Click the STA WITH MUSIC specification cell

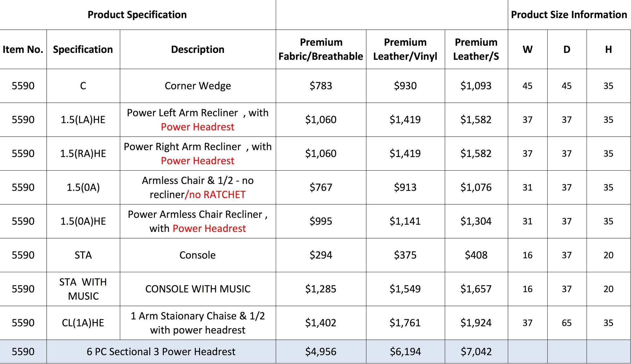(83, 289)
